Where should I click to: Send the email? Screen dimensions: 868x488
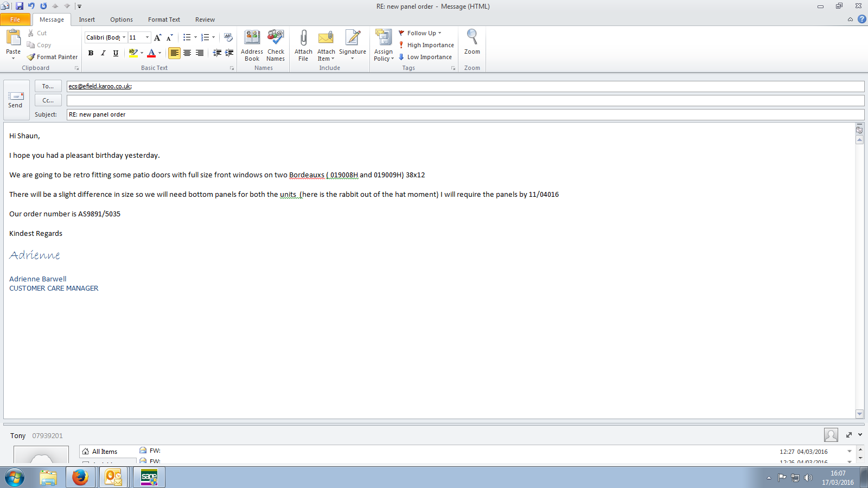pyautogui.click(x=16, y=100)
